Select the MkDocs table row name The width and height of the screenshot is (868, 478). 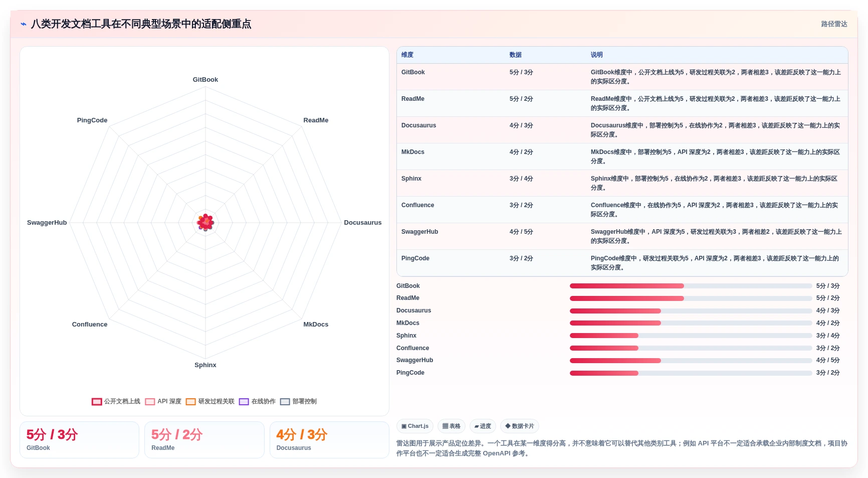click(x=413, y=152)
